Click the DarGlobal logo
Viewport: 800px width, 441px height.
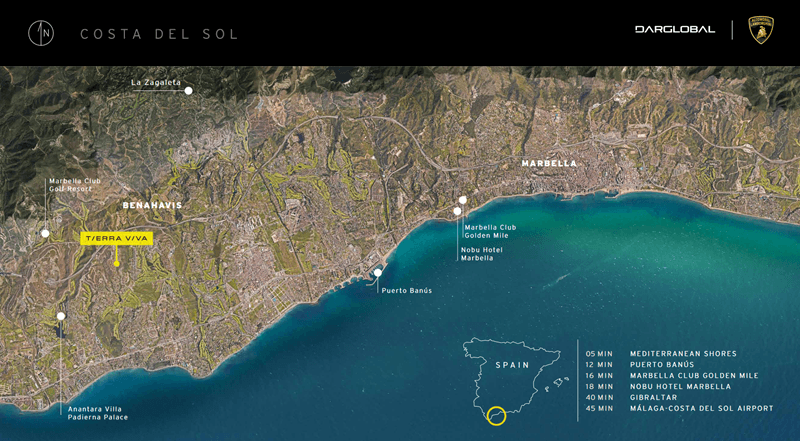(675, 30)
